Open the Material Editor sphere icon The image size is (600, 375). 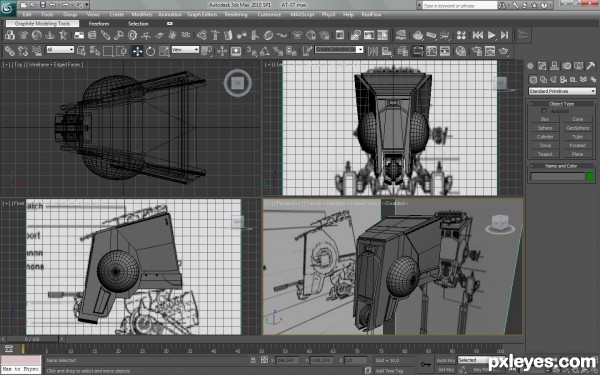pyautogui.click(x=461, y=51)
